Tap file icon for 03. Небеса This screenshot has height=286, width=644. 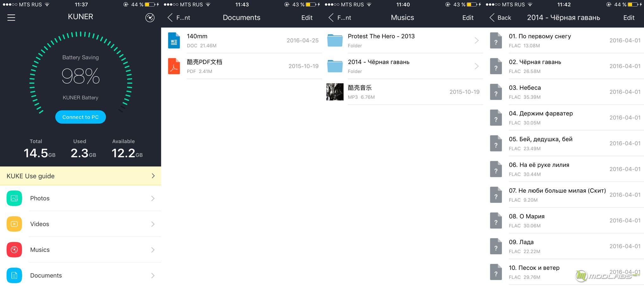pyautogui.click(x=496, y=92)
